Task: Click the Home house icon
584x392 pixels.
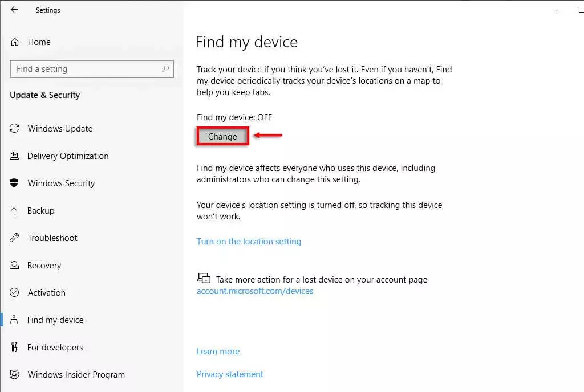Action: click(x=14, y=42)
